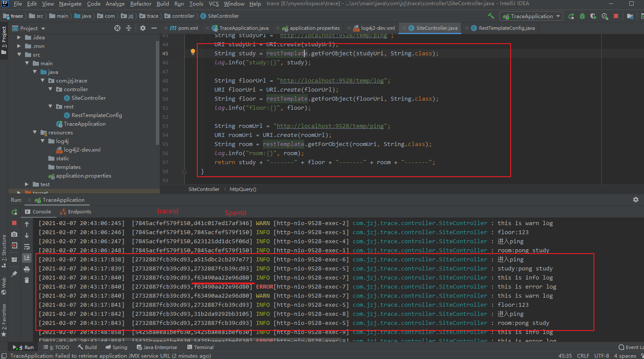The image size is (644, 359).
Task: Open Run panel settings gear
Action: coord(636,200)
